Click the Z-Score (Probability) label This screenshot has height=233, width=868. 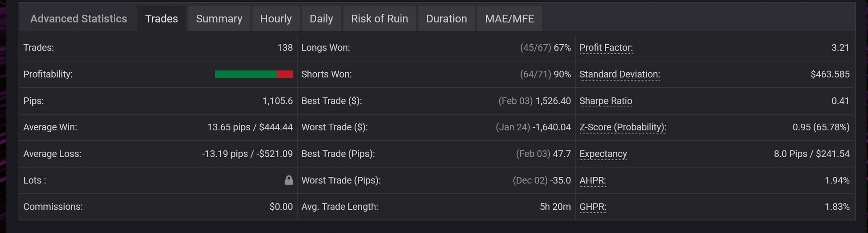coord(623,127)
